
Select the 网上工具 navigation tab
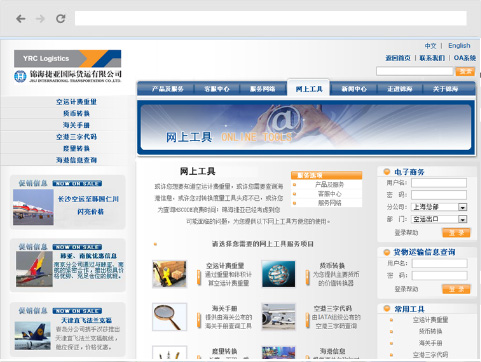[x=309, y=89]
